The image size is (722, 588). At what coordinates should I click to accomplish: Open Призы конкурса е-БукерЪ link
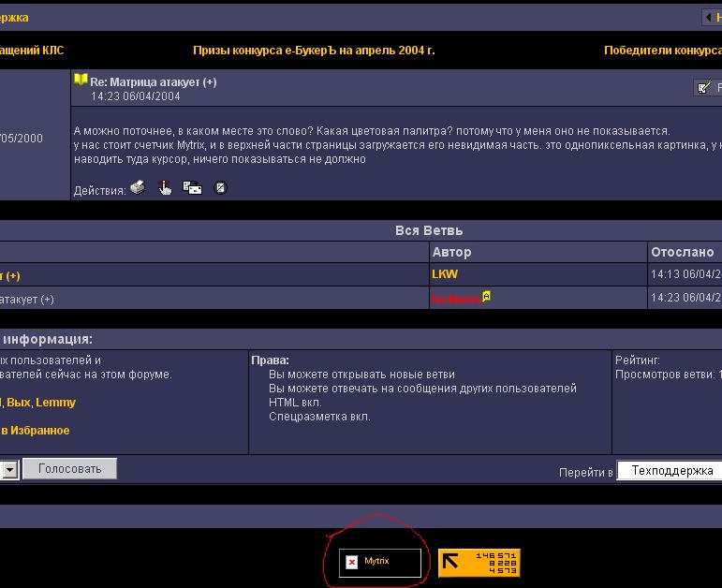(314, 51)
